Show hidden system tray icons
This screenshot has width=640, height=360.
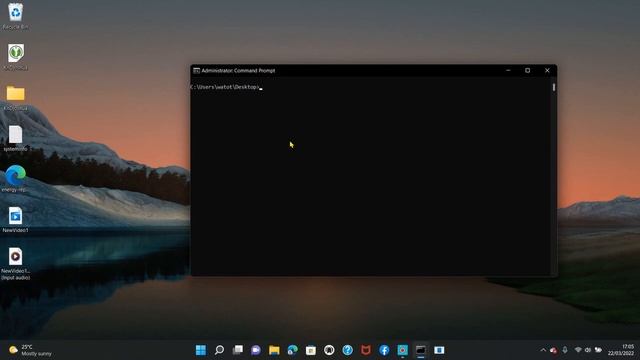coord(543,350)
